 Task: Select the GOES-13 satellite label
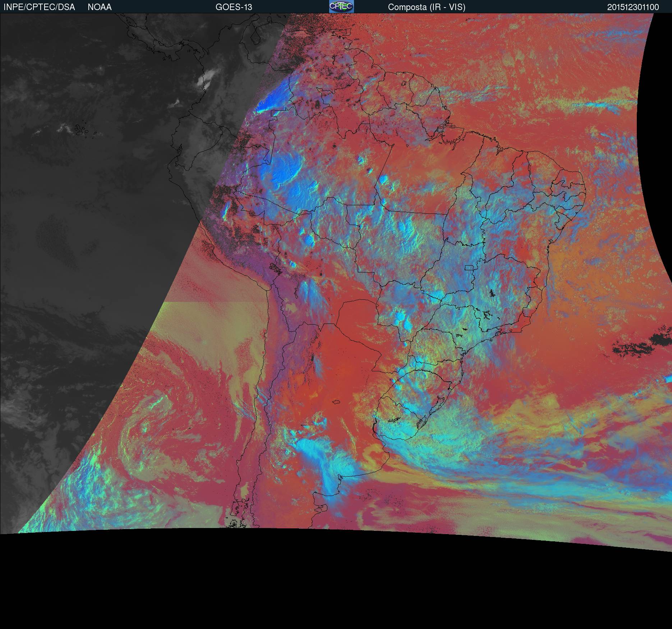(234, 7)
